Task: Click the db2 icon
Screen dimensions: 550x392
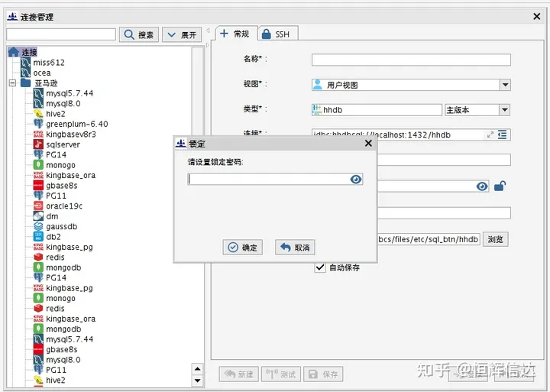Action: [38, 237]
